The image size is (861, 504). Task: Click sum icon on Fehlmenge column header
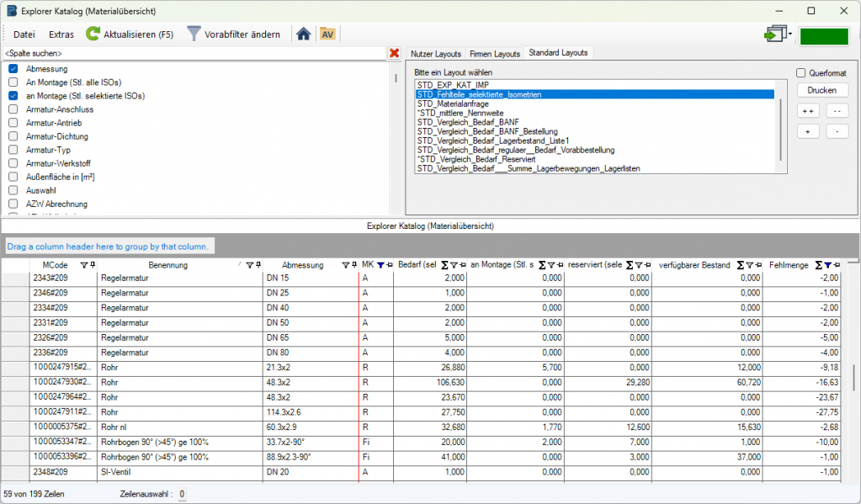point(818,265)
